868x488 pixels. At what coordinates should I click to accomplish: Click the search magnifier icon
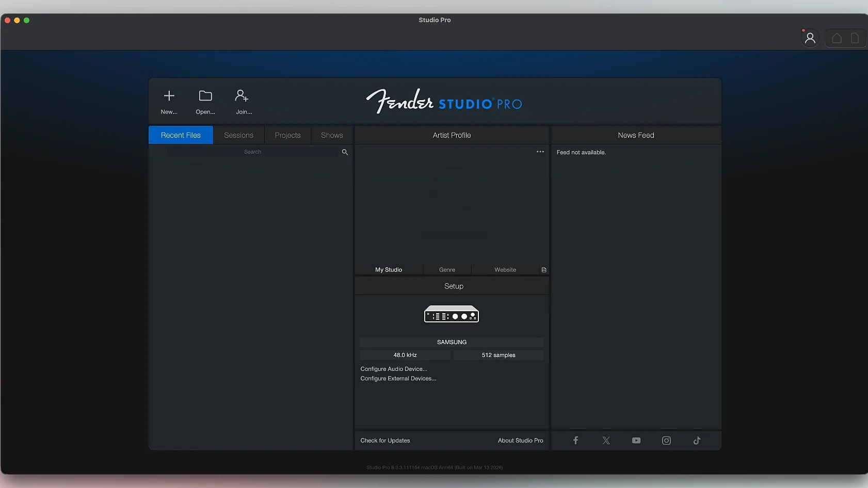(x=345, y=152)
